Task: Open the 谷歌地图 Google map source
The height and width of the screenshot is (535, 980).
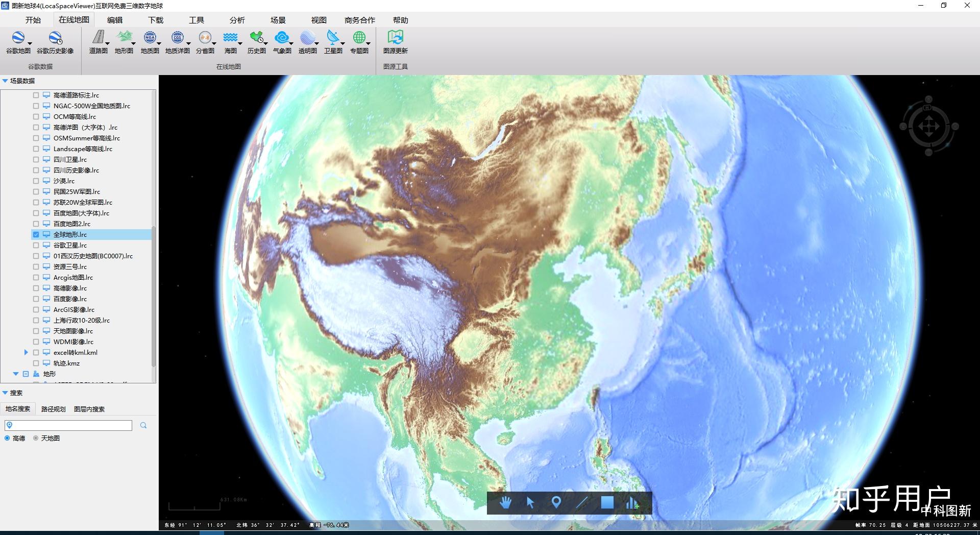Action: (18, 42)
